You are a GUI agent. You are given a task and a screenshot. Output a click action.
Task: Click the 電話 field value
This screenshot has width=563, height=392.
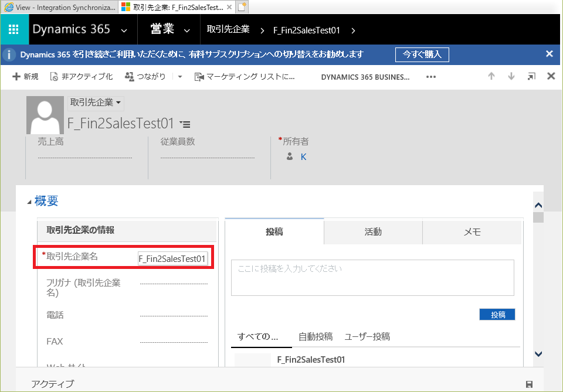174,316
